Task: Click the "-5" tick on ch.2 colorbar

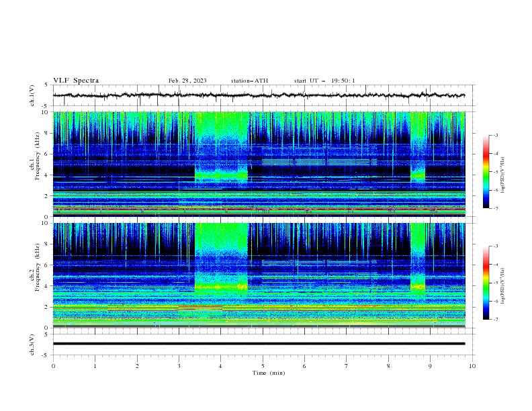Action: click(x=496, y=283)
